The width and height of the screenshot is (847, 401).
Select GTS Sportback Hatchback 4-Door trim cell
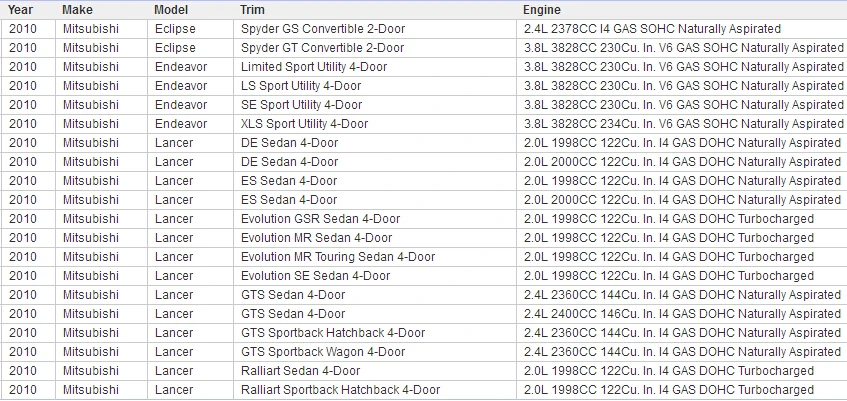(x=375, y=333)
